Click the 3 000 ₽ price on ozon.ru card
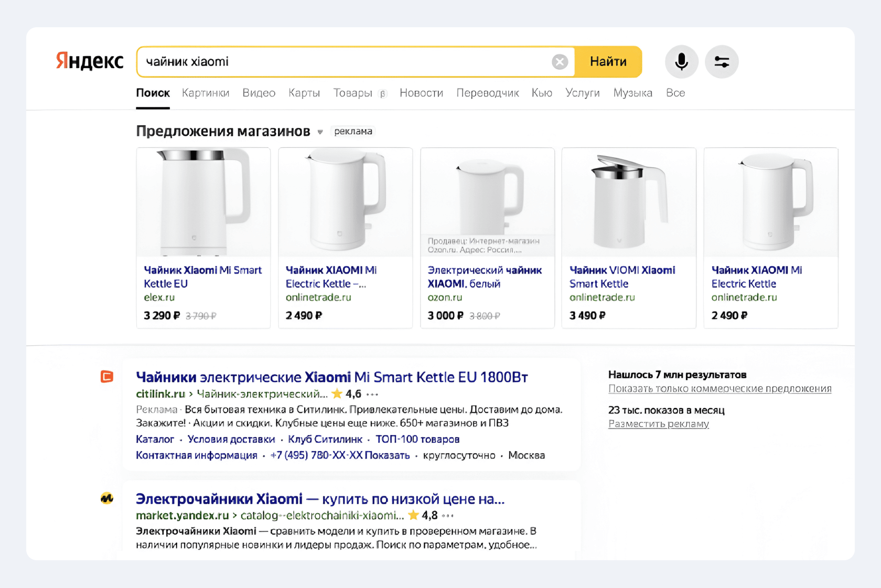 click(x=445, y=315)
